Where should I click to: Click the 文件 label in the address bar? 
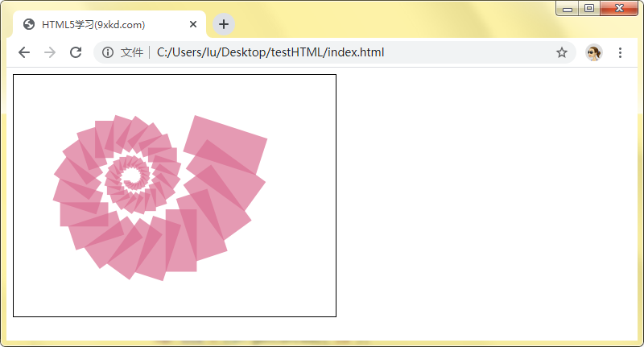click(131, 52)
